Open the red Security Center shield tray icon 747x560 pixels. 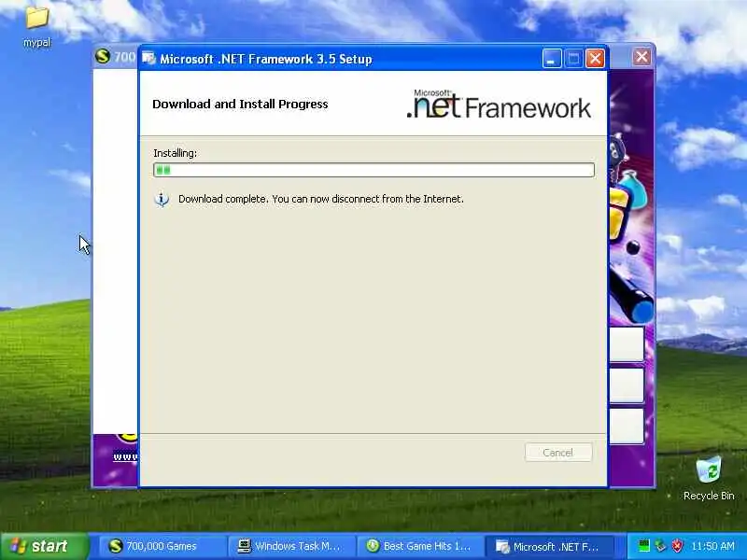(x=677, y=545)
